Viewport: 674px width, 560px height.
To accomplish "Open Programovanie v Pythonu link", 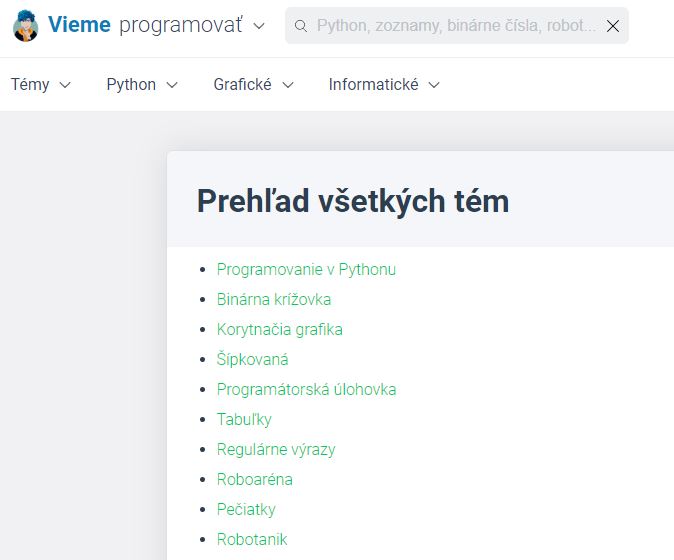I will (x=306, y=269).
